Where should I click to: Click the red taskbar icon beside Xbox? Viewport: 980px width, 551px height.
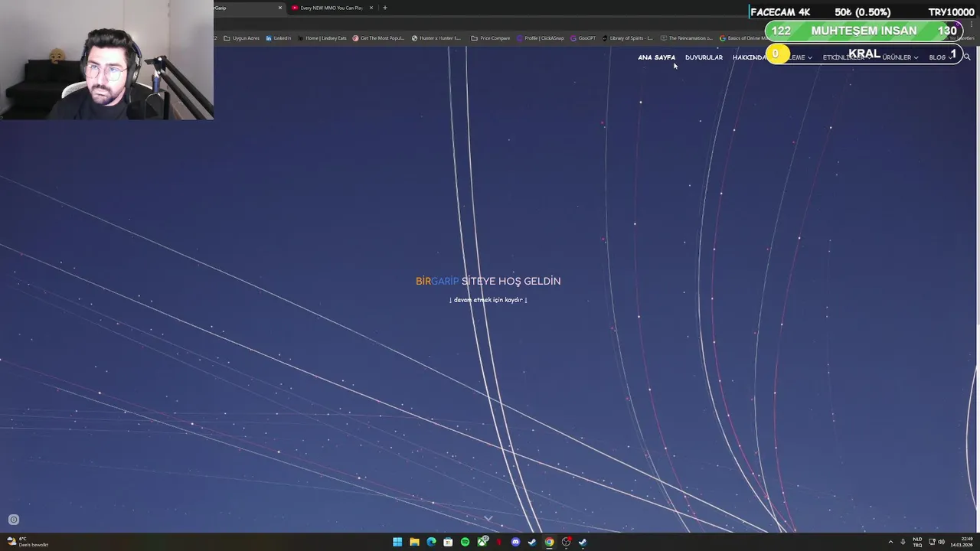coord(499,542)
